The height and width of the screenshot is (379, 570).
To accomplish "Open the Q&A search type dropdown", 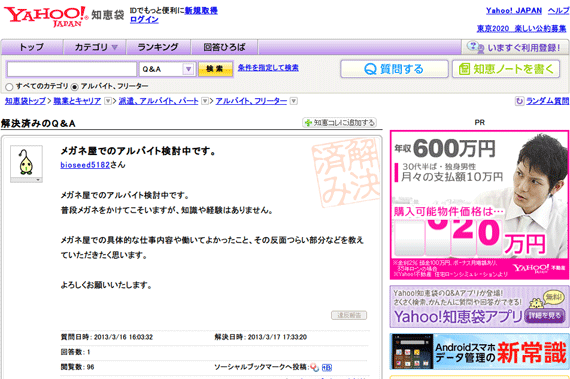I will pos(168,69).
